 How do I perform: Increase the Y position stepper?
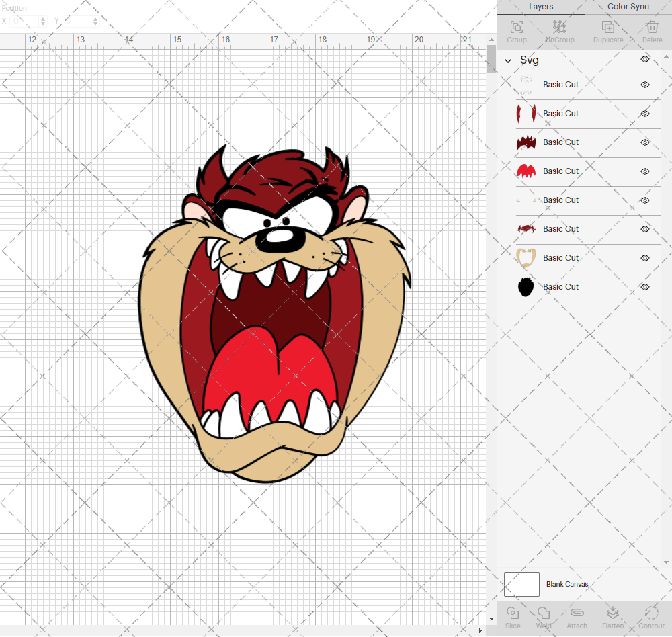95,18
